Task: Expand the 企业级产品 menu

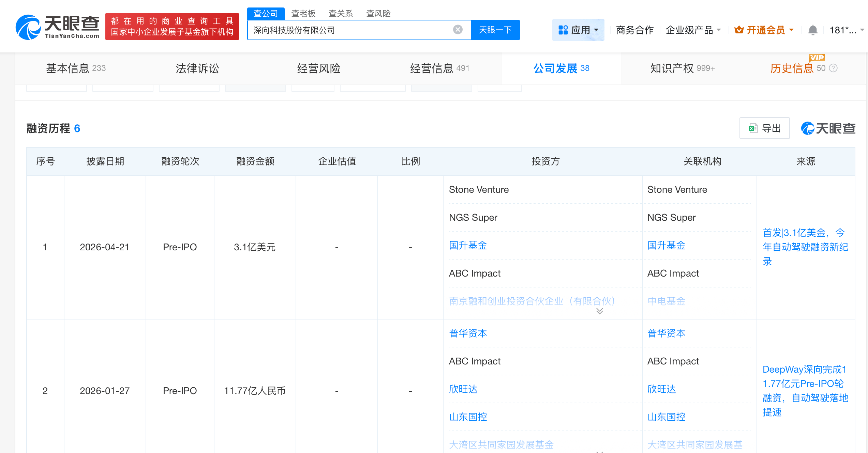Action: click(x=693, y=30)
